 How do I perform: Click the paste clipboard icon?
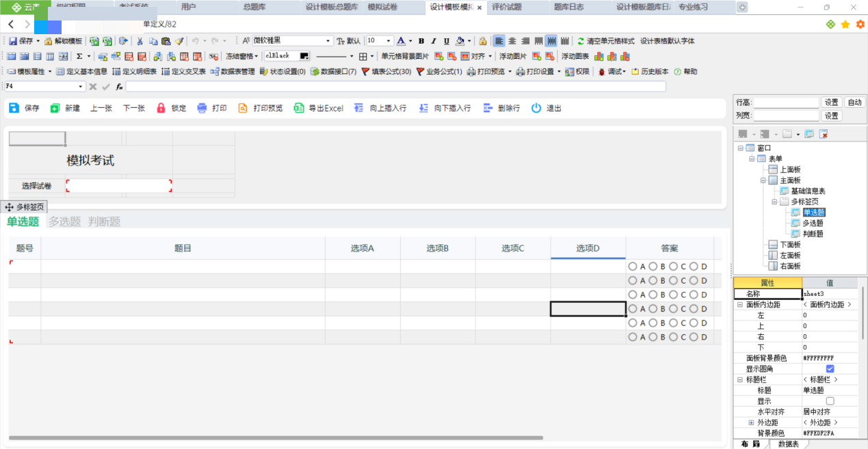166,41
